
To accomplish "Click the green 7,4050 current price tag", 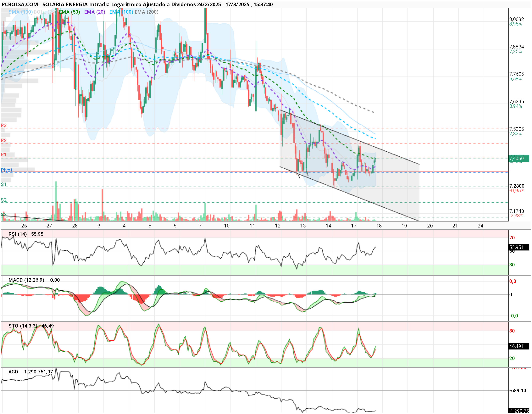I will pyautogui.click(x=519, y=158).
